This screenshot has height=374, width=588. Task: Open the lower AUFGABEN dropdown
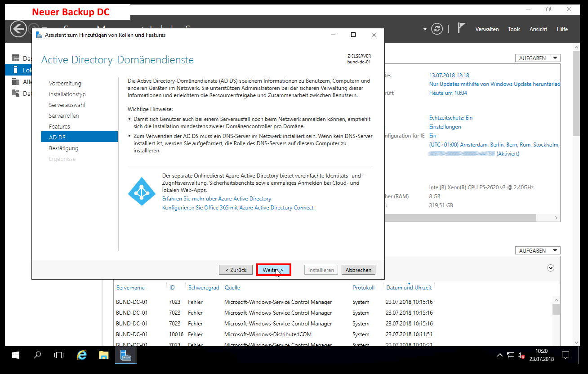click(538, 250)
